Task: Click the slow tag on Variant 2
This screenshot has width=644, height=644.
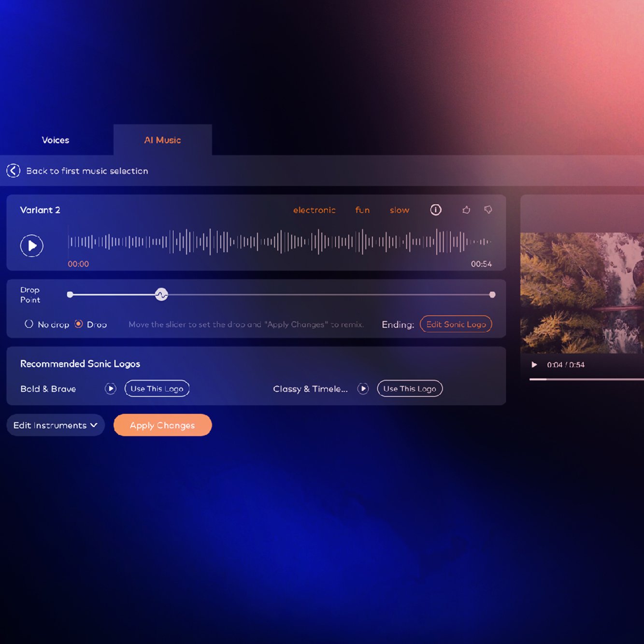Action: (x=399, y=210)
